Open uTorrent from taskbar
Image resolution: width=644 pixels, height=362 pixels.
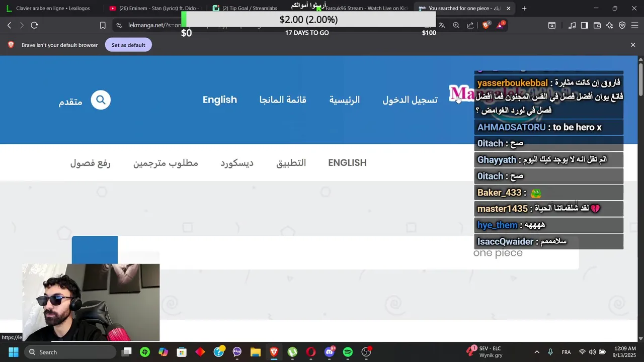coord(292,352)
